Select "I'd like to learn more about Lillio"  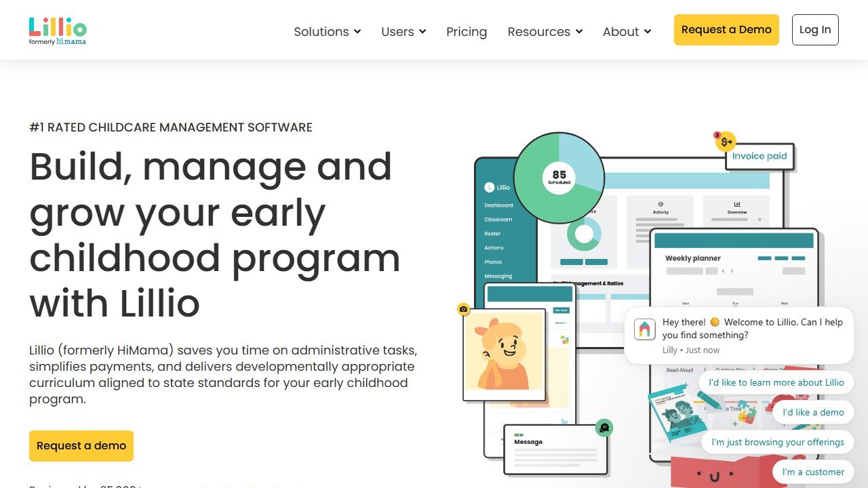coord(776,382)
